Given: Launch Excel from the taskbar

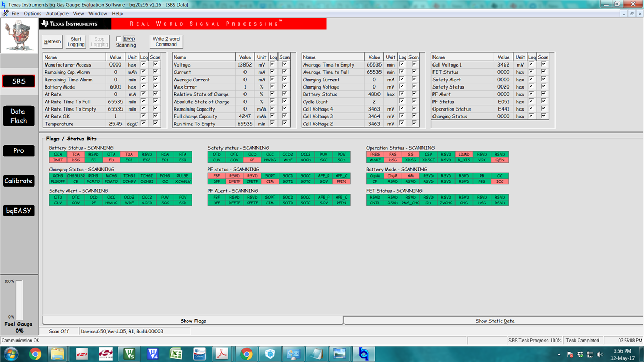Looking at the screenshot, I should point(176,355).
